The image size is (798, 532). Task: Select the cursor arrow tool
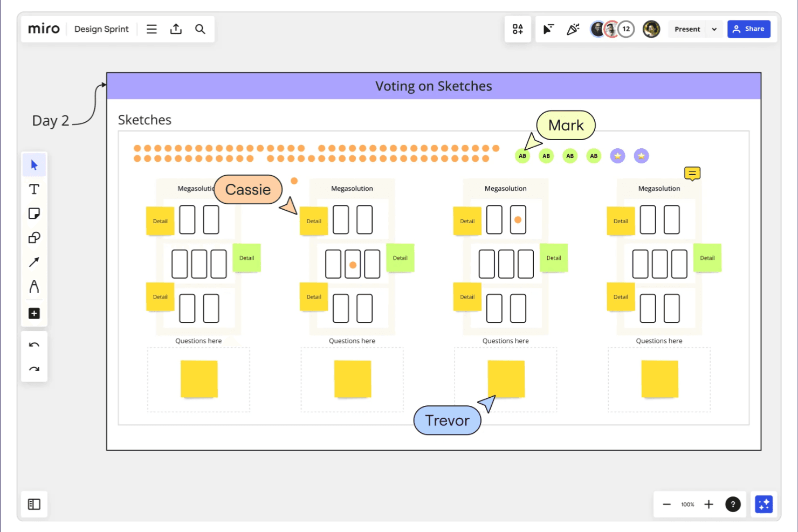coord(34,165)
